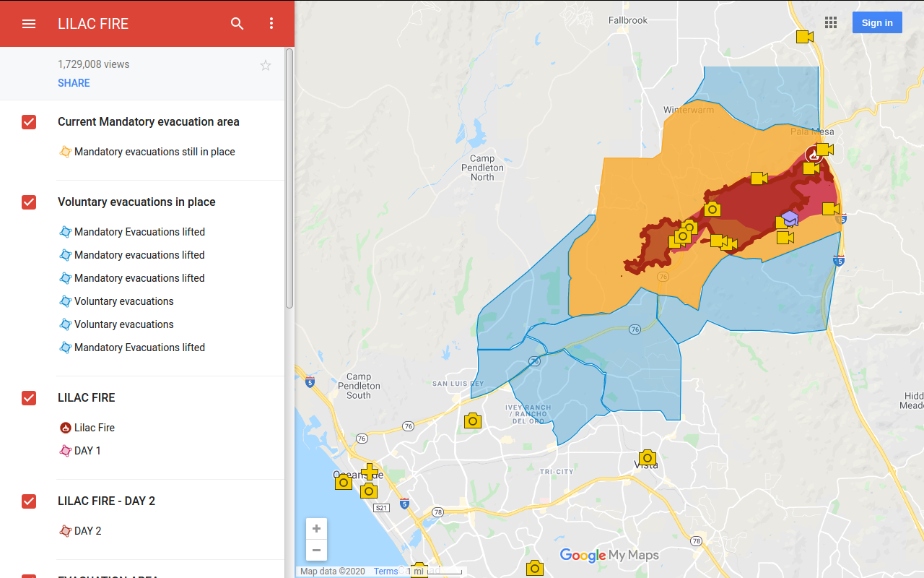924x578 pixels.
Task: Zoom out with the minus map control
Action: point(316,550)
